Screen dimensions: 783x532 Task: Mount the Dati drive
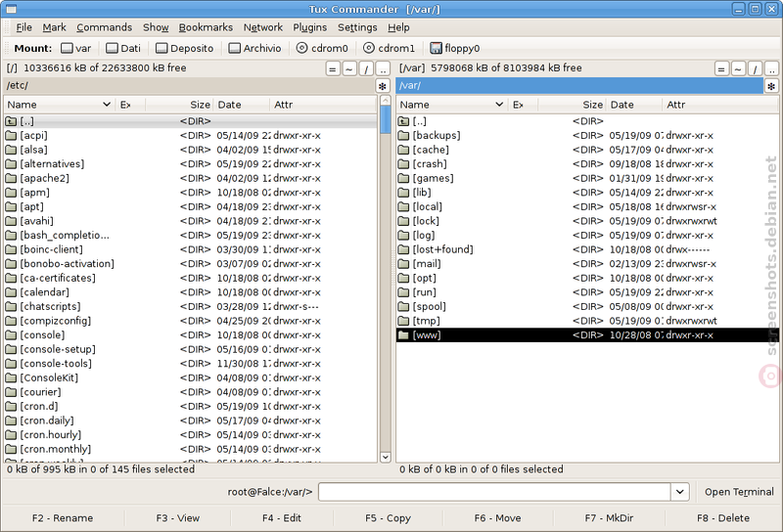(123, 49)
